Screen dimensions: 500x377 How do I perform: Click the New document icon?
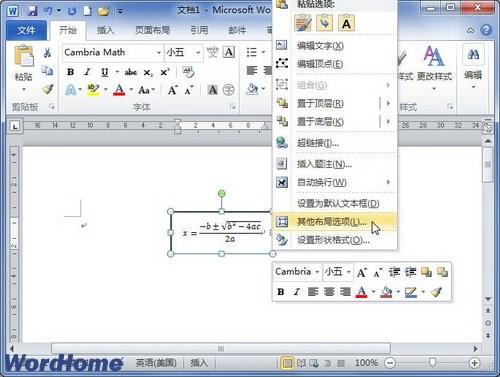(x=87, y=11)
